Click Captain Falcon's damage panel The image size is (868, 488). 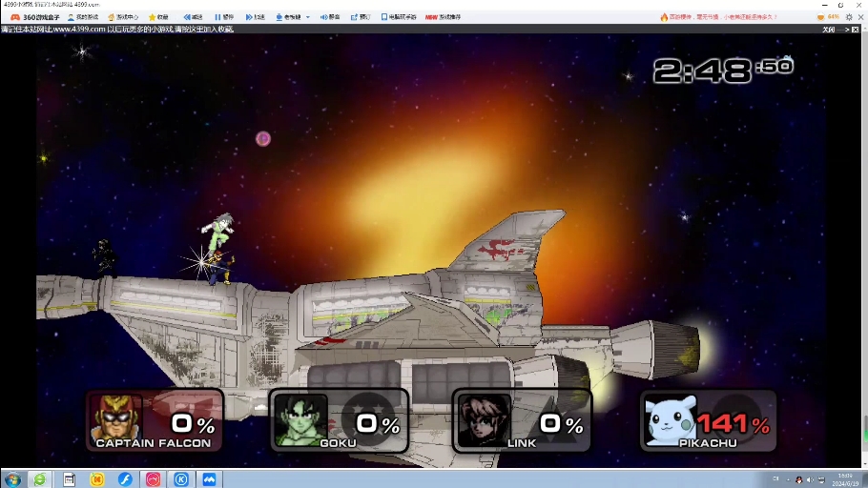click(x=155, y=421)
